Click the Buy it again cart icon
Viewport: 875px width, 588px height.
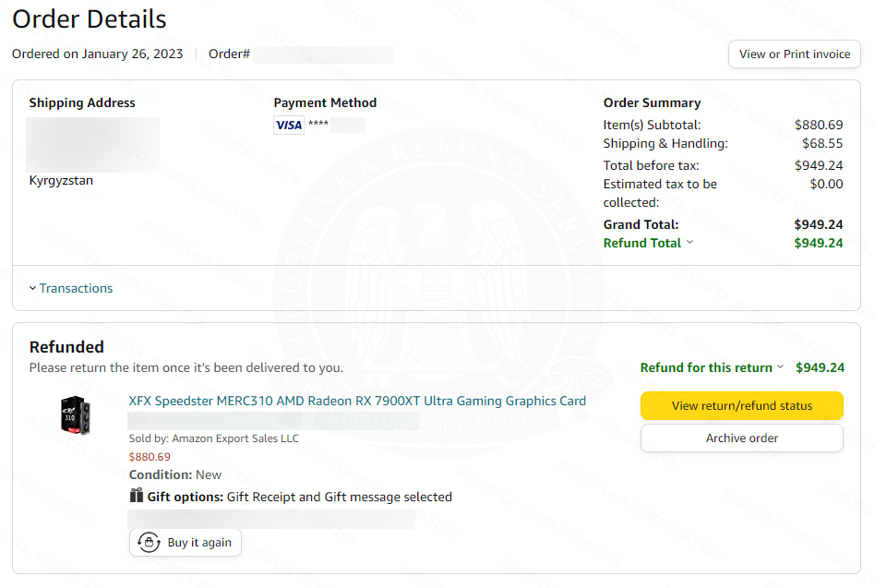pyautogui.click(x=149, y=542)
